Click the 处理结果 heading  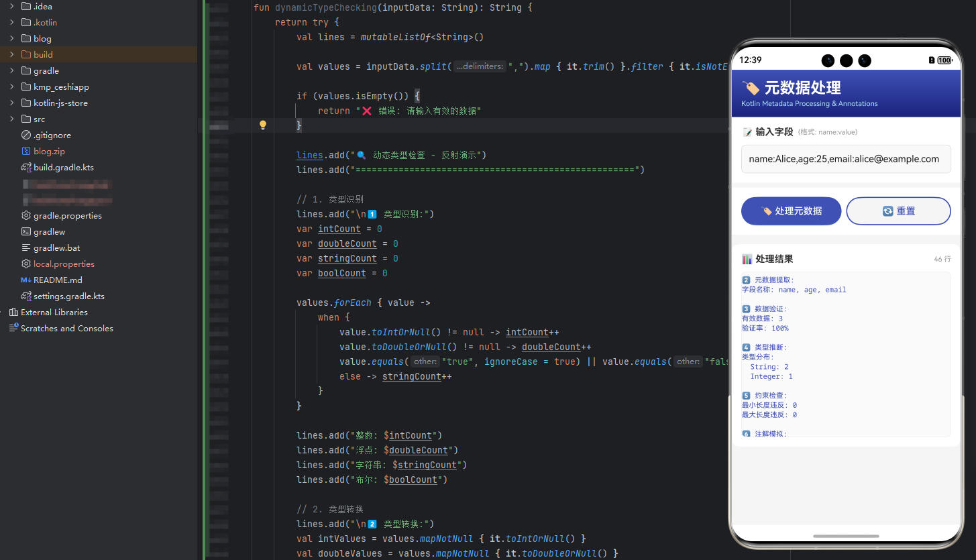774,259
